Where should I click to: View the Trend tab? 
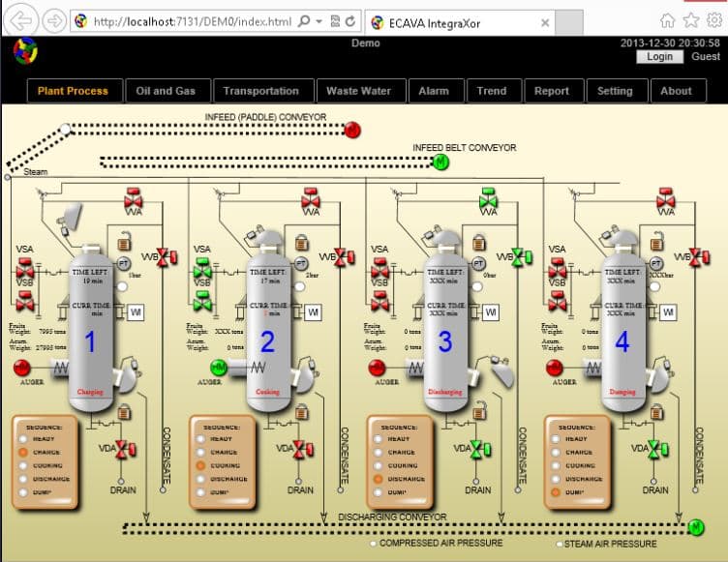[x=494, y=91]
